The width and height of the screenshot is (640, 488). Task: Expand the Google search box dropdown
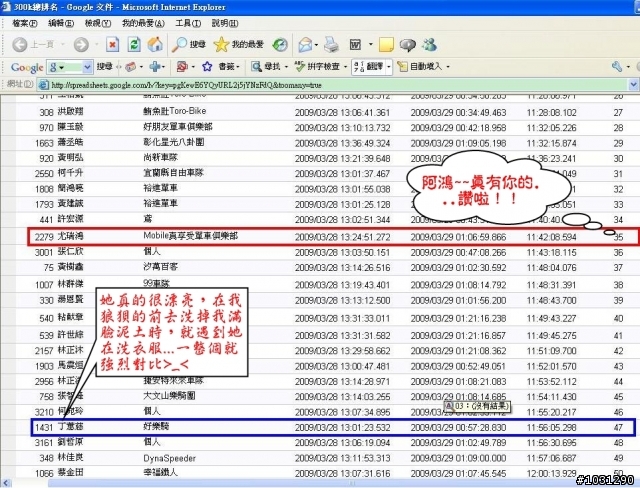[x=87, y=67]
